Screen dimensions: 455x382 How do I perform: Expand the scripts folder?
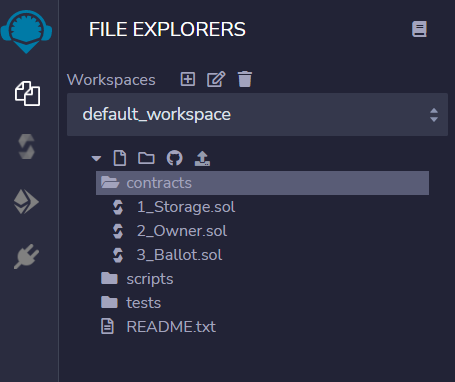tap(150, 279)
